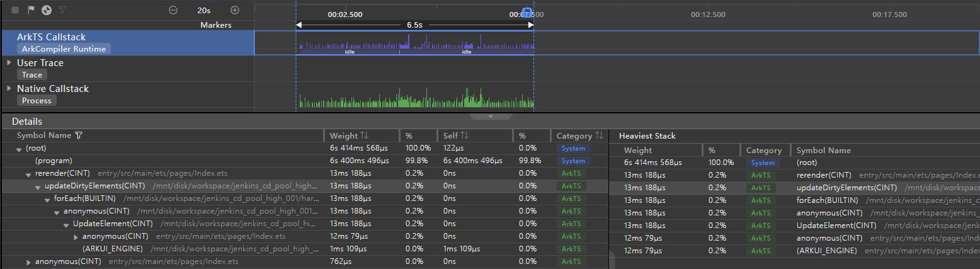Sort the Self column
The height and width of the screenshot is (269, 980).
click(x=464, y=135)
